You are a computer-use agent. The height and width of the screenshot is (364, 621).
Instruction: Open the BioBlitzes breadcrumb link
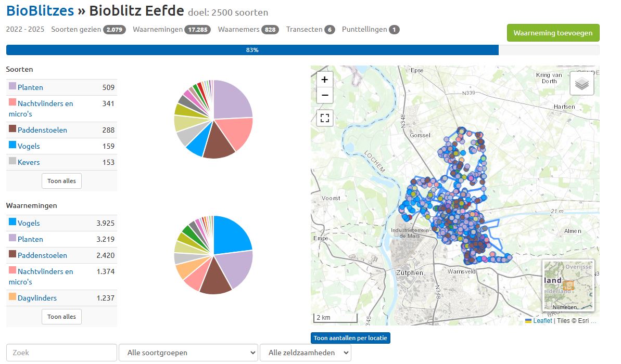coord(41,10)
